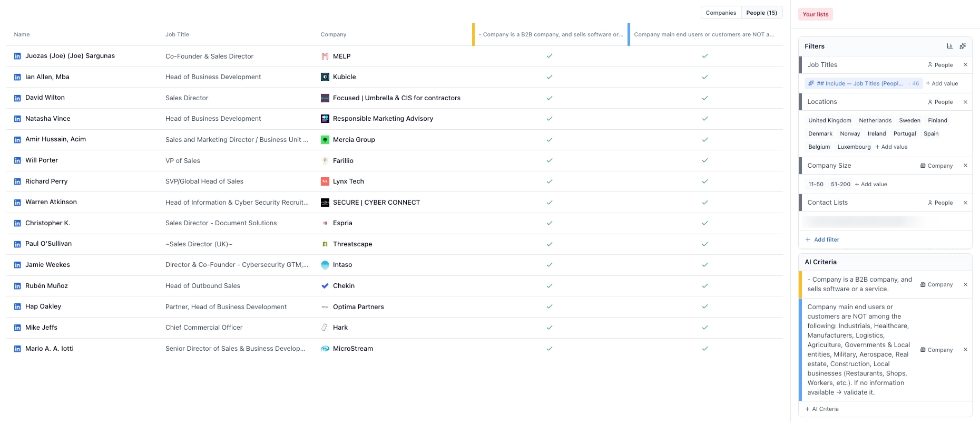Click the MELP company logo
This screenshot has height=422, width=980.
coord(325,56)
